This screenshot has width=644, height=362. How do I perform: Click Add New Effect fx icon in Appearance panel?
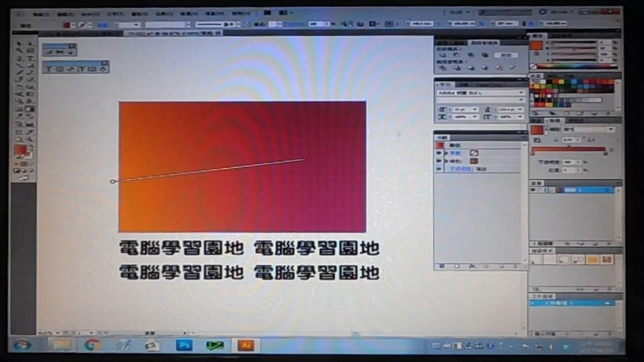471,266
